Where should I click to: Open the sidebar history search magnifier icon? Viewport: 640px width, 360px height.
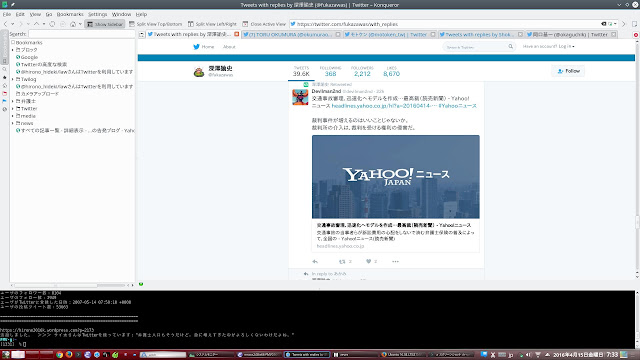pos(4,69)
